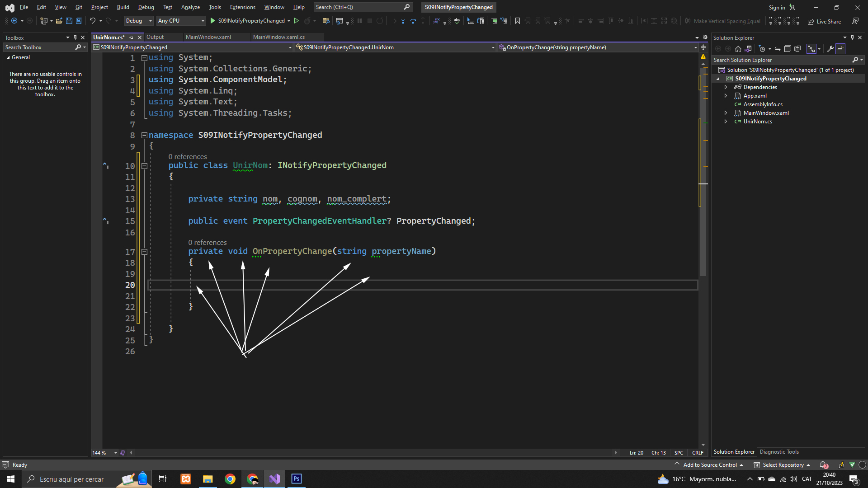Click the bookmark icon in toolbar
Screen dimensions: 868x488
pos(518,21)
